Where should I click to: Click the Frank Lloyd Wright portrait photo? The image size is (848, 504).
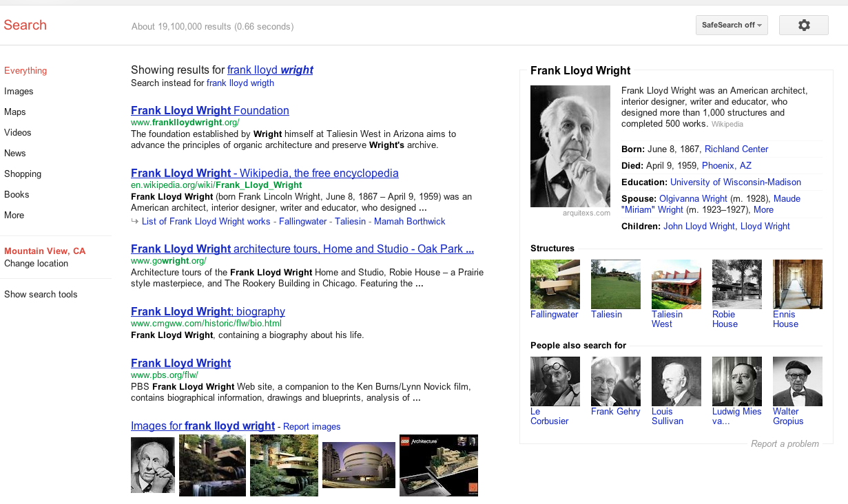570,146
